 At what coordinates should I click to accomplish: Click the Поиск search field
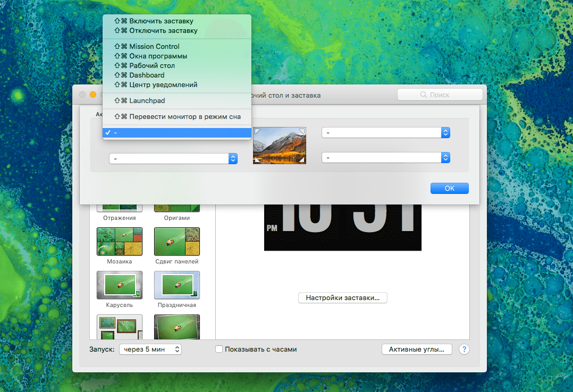click(x=440, y=95)
